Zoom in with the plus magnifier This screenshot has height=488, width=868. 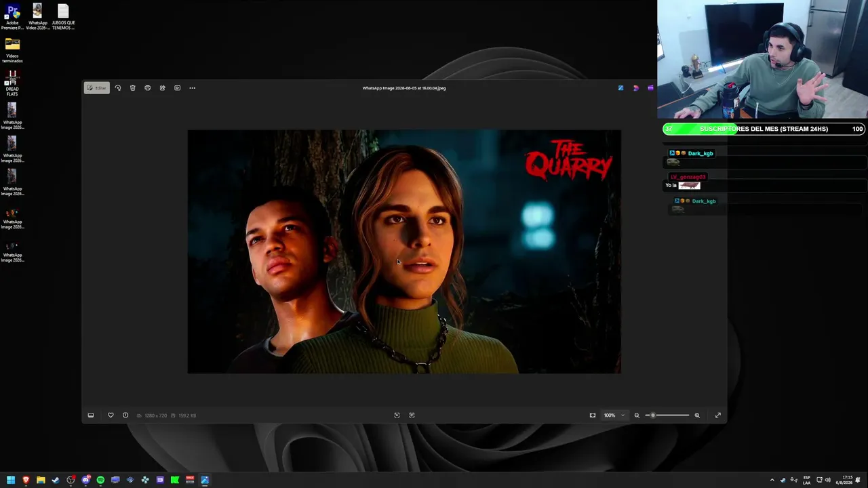[x=697, y=415]
